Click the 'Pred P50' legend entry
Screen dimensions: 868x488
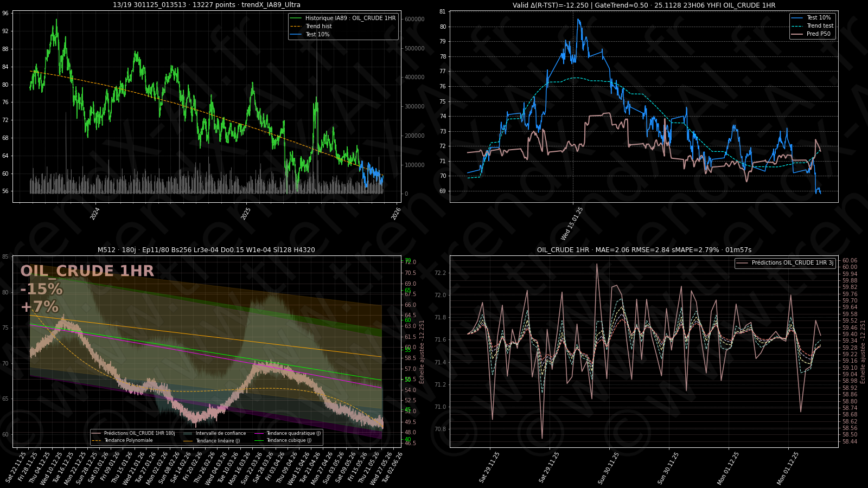(818, 34)
